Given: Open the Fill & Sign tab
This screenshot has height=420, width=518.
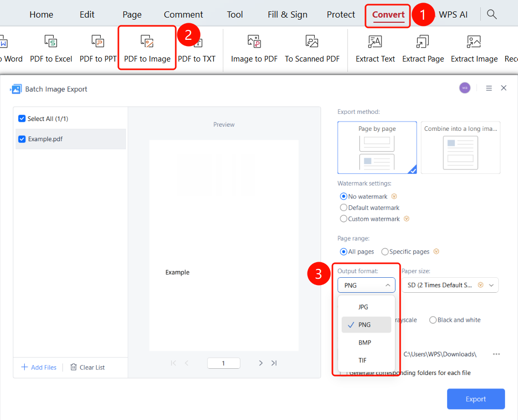Looking at the screenshot, I should [x=287, y=14].
